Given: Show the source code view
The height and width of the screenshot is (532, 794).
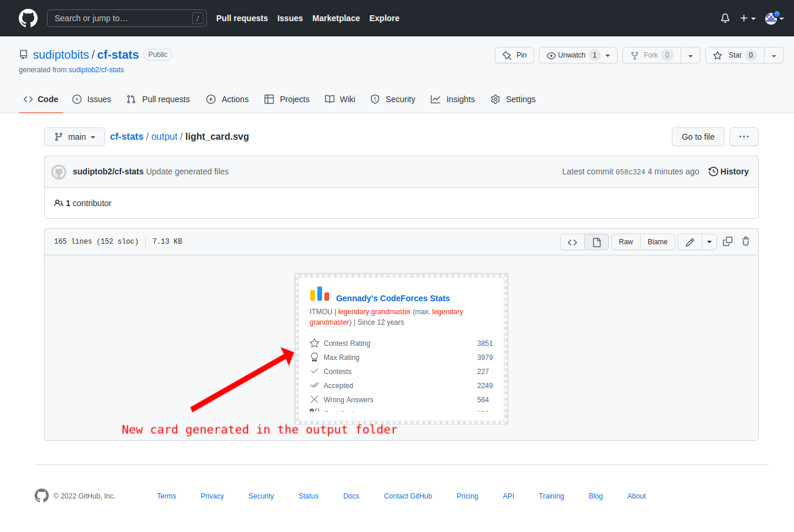Looking at the screenshot, I should click(572, 242).
